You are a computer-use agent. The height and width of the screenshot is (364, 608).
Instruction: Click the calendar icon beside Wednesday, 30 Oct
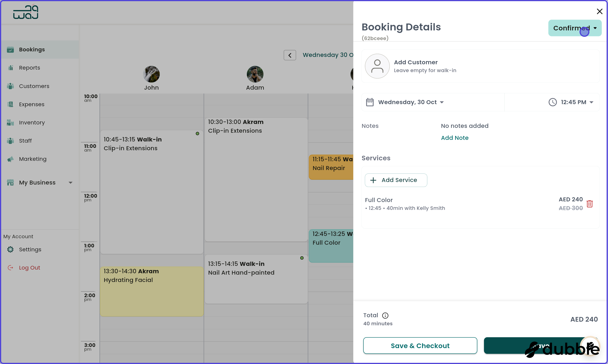370,102
